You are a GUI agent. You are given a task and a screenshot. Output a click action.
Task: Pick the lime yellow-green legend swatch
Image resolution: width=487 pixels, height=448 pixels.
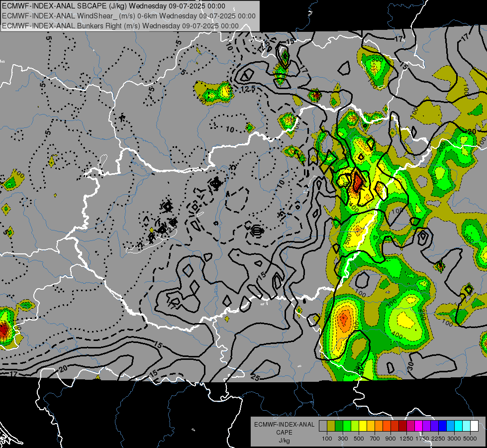tap(355, 426)
